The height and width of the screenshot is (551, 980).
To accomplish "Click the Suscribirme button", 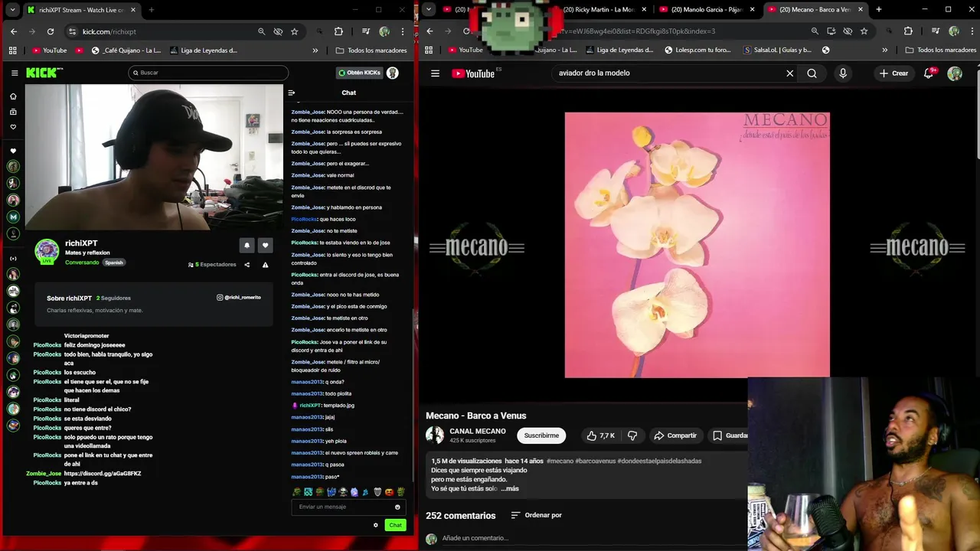I will pos(541,435).
